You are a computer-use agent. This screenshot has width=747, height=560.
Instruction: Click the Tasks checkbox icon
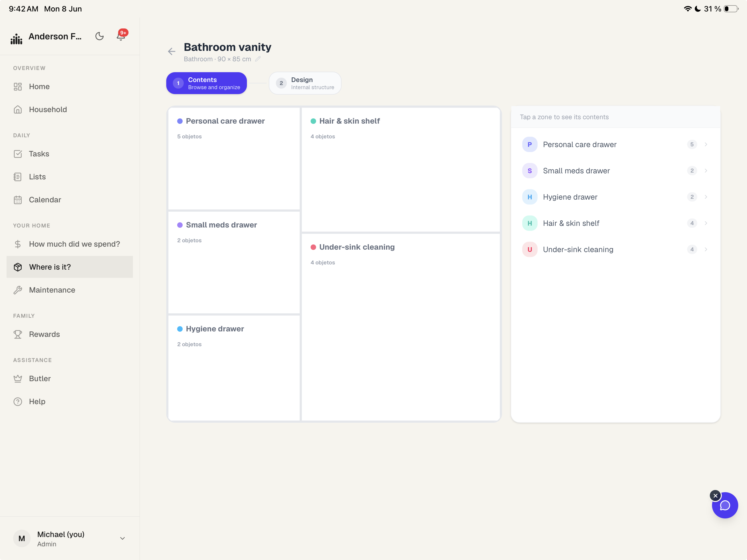click(x=18, y=154)
